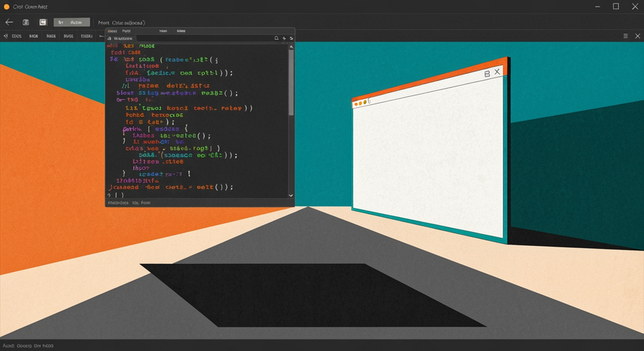Screen dimensions: 644x351
Task: Select the file tab with icon in code popup
Action: (120, 38)
